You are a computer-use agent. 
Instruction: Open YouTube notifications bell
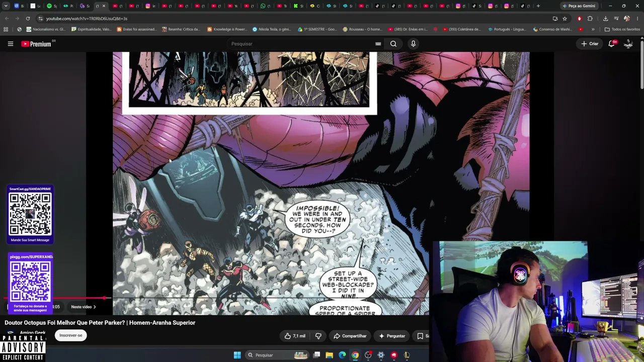click(612, 44)
